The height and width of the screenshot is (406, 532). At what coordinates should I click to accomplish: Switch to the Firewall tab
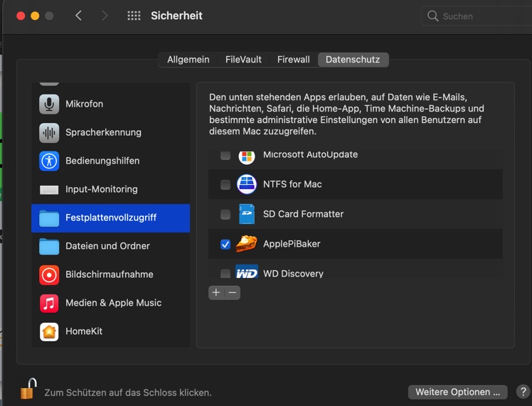click(x=293, y=60)
